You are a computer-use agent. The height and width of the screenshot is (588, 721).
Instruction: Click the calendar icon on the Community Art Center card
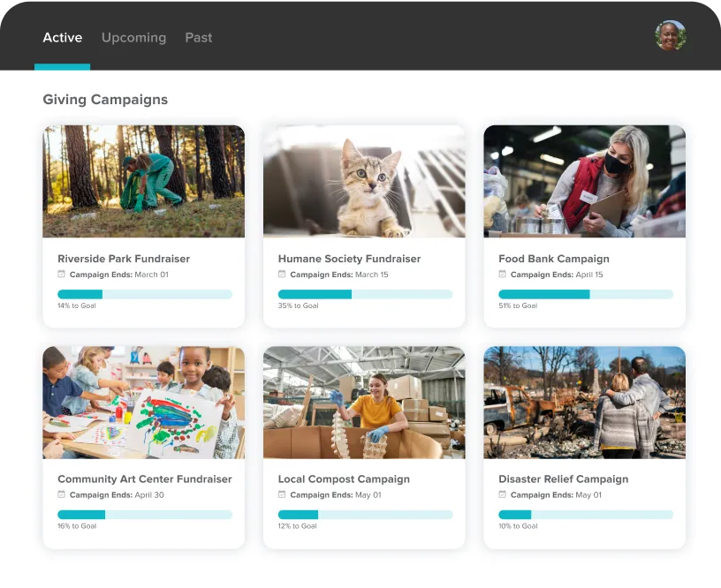point(61,494)
